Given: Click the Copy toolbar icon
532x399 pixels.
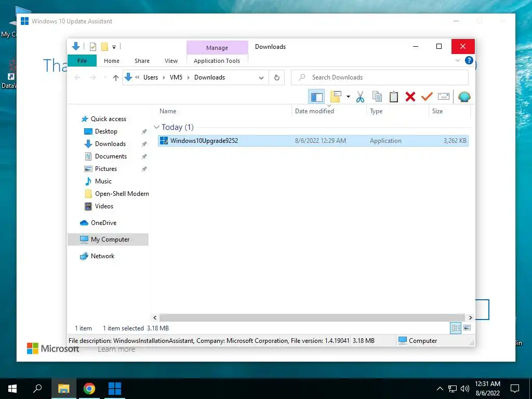Looking at the screenshot, I should 377,97.
